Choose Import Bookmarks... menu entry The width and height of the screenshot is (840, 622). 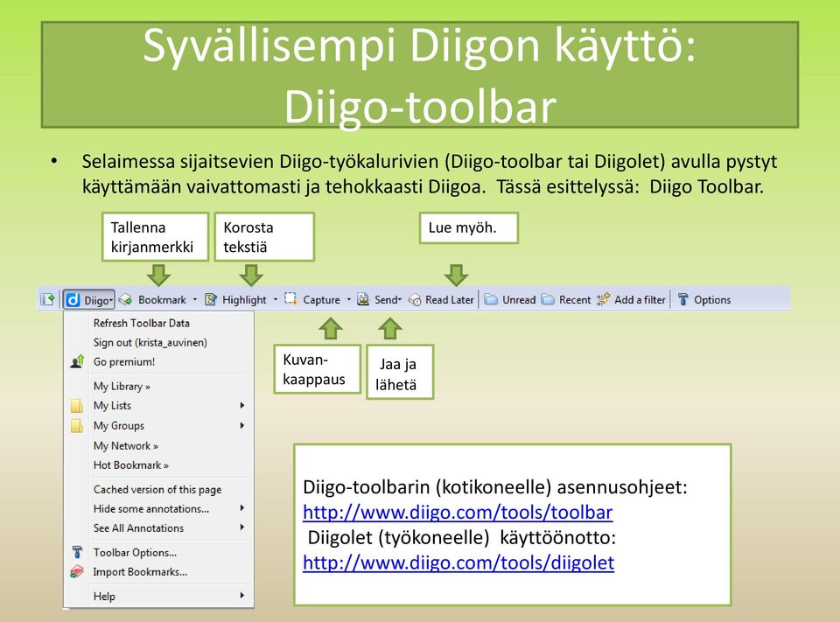pos(140,571)
